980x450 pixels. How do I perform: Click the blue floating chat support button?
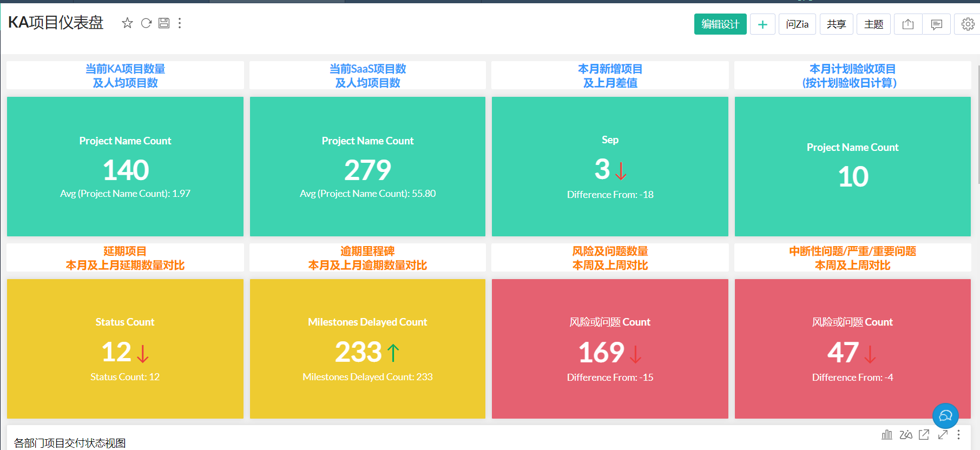945,415
